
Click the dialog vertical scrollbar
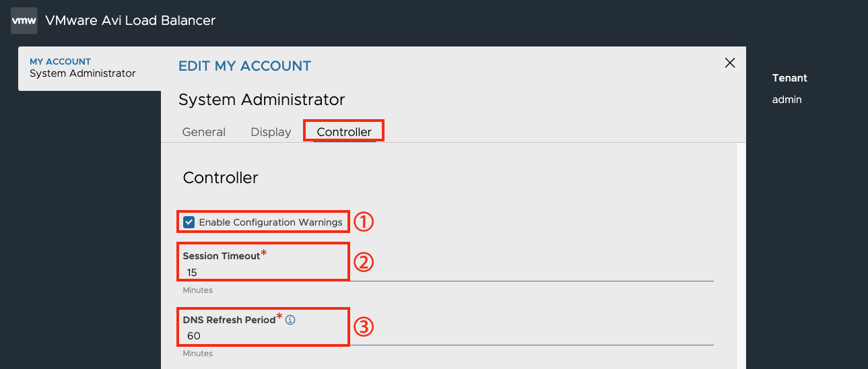point(741,256)
